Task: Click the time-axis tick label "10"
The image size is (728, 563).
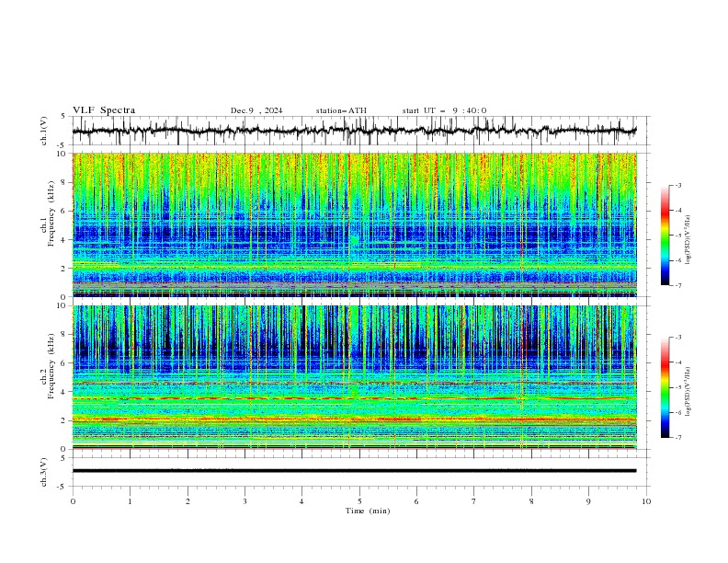Action: pyautogui.click(x=646, y=501)
